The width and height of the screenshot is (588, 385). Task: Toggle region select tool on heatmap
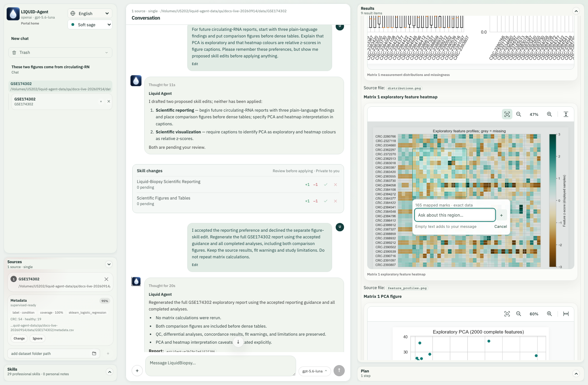point(507,114)
